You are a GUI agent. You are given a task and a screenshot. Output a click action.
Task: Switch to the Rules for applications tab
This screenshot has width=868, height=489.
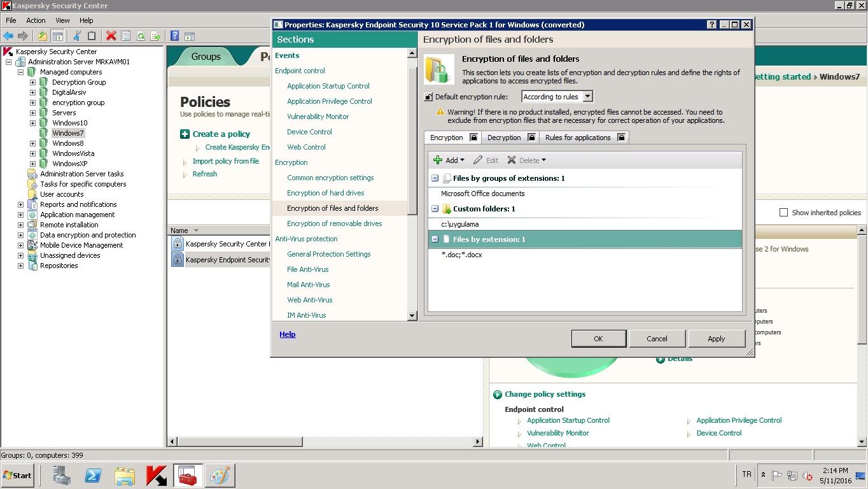(x=578, y=138)
